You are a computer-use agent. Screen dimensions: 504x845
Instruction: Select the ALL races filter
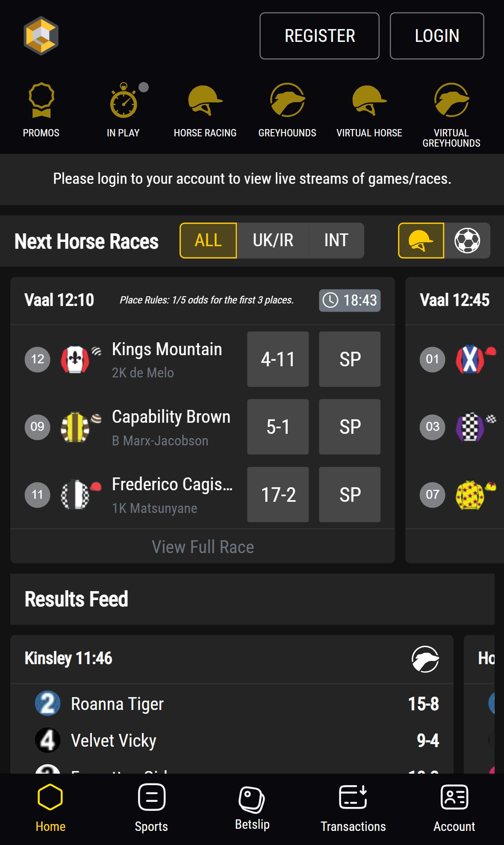tap(208, 241)
